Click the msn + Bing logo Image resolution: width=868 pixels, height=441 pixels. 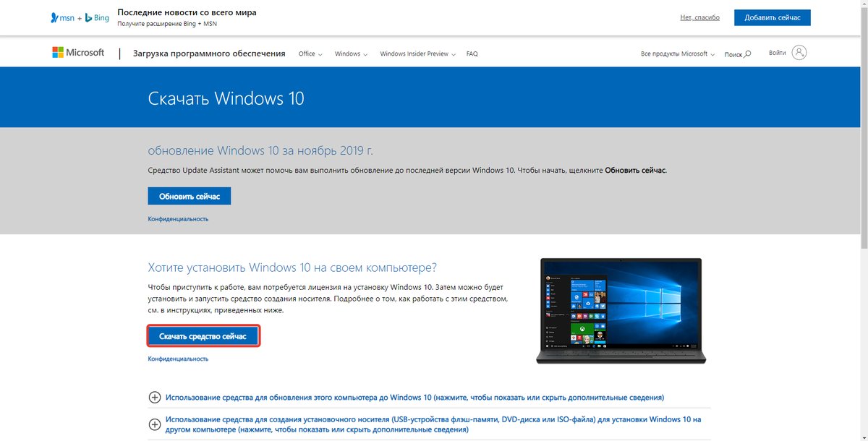pyautogui.click(x=80, y=17)
